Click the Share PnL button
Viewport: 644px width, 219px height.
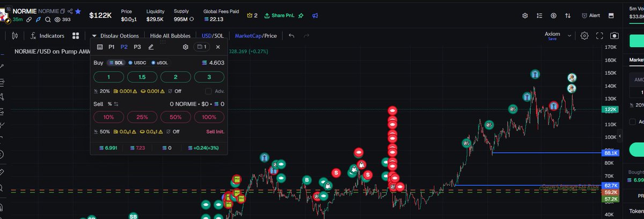pyautogui.click(x=279, y=16)
